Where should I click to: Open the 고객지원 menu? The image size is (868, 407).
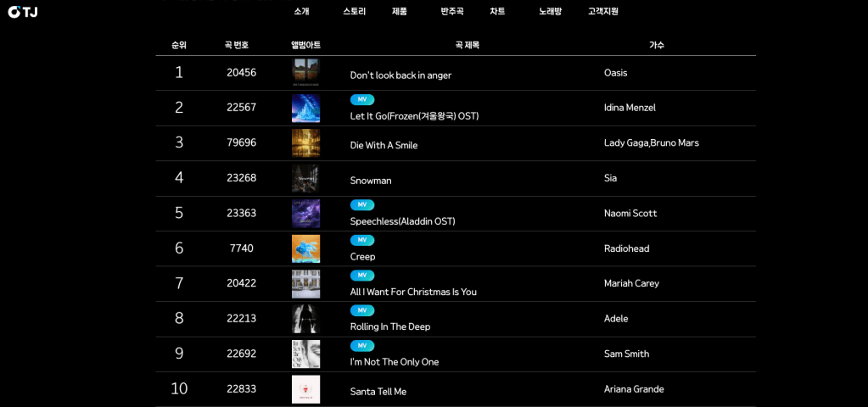click(603, 12)
